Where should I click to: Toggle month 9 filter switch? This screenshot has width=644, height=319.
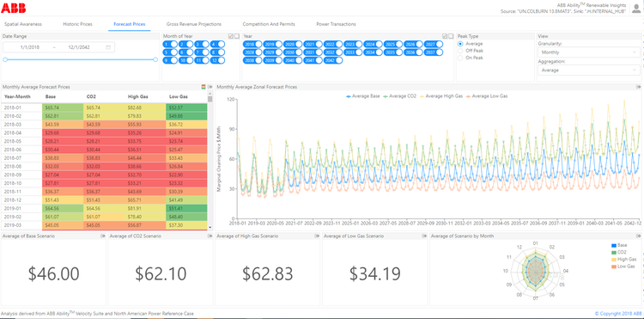pos(170,60)
